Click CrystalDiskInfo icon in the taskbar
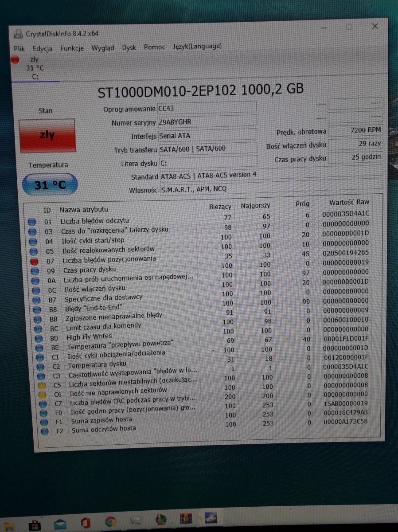Screen dimensions: 398x532 (211, 518)
